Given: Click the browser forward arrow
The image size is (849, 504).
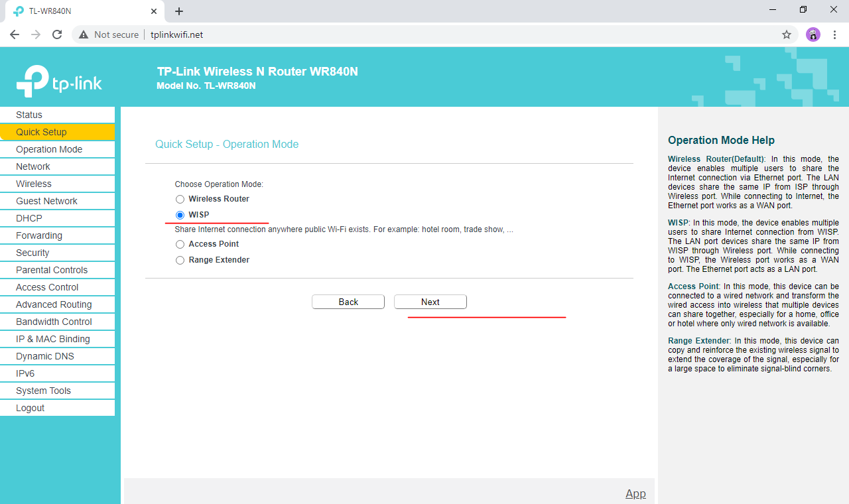Looking at the screenshot, I should point(36,34).
